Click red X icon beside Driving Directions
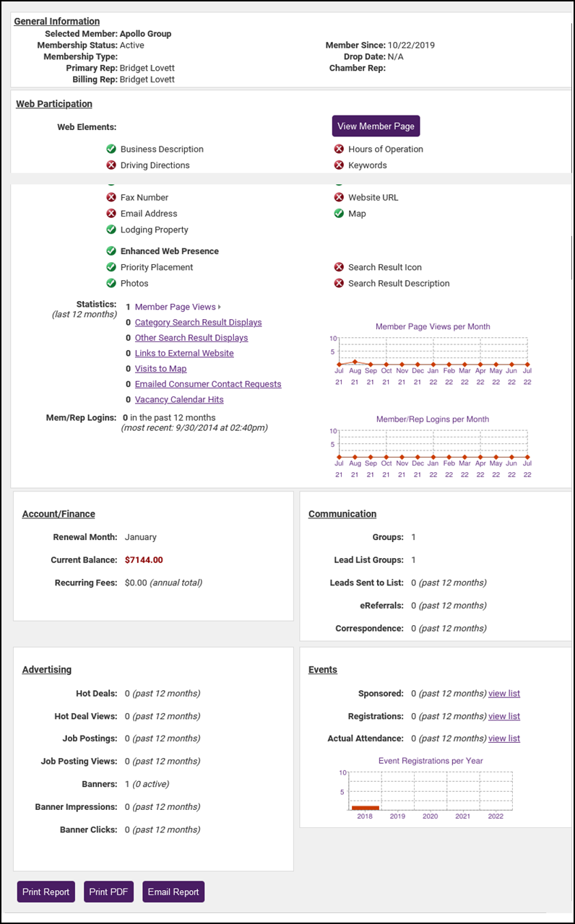 111,165
